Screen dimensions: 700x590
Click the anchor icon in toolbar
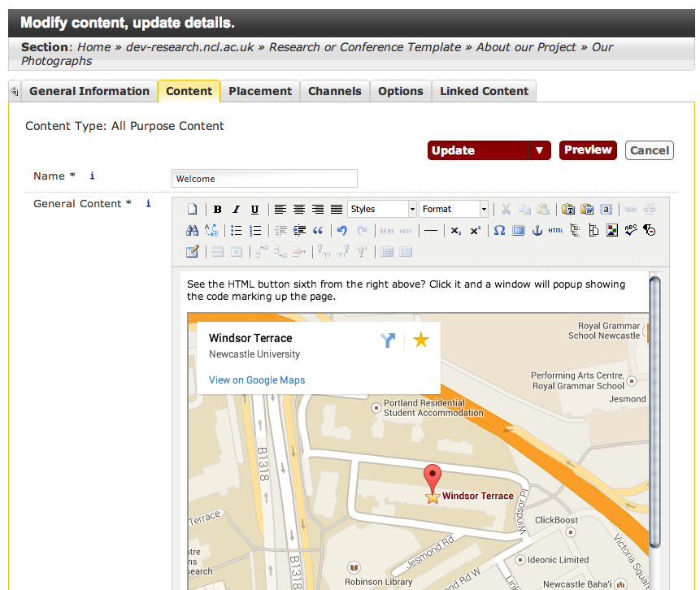(x=537, y=231)
